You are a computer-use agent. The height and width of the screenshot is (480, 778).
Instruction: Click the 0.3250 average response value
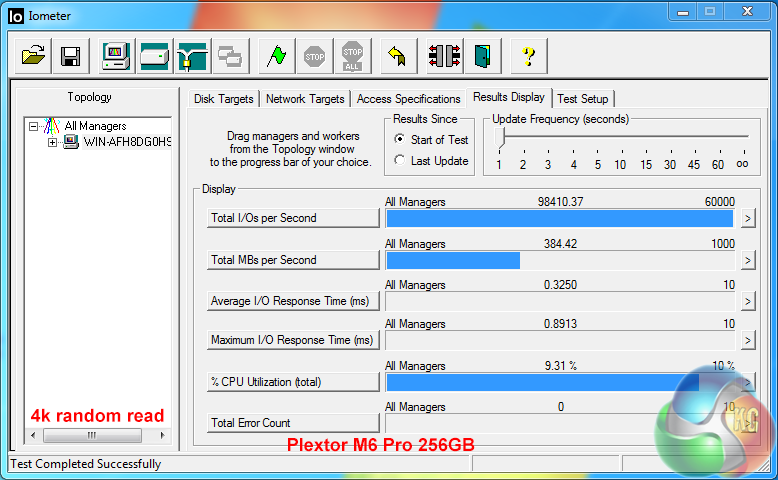pyautogui.click(x=560, y=285)
